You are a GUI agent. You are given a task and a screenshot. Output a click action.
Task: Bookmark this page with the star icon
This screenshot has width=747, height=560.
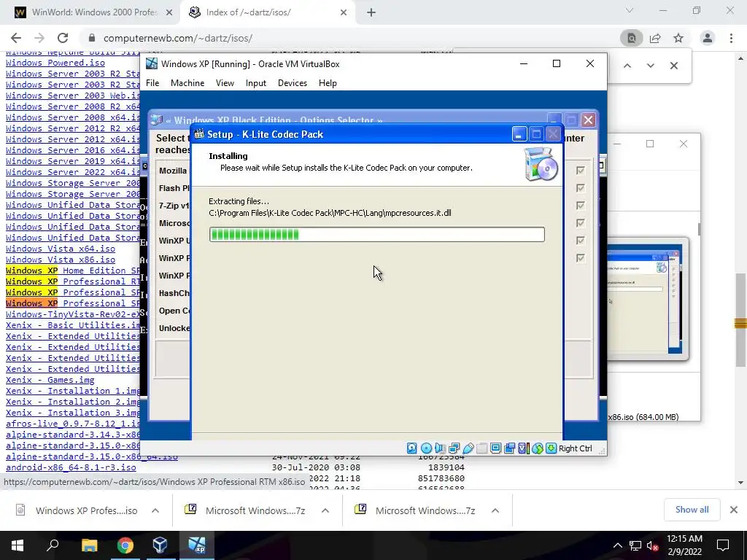pos(678,38)
